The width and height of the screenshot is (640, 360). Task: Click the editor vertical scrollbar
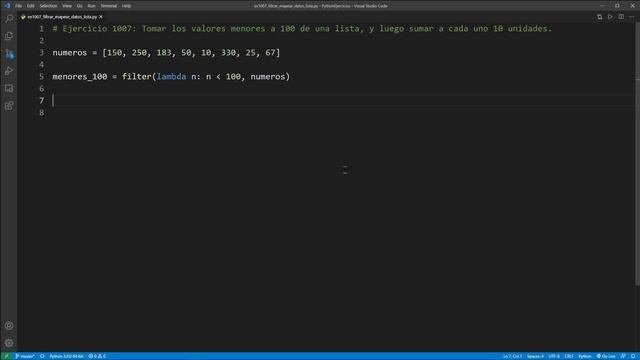(x=637, y=153)
